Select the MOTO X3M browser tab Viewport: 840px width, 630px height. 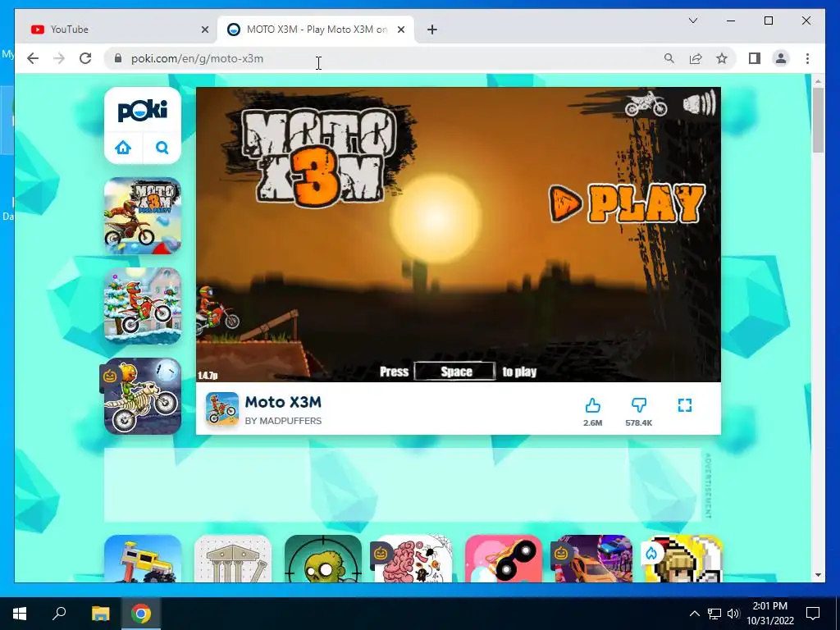[x=316, y=30]
